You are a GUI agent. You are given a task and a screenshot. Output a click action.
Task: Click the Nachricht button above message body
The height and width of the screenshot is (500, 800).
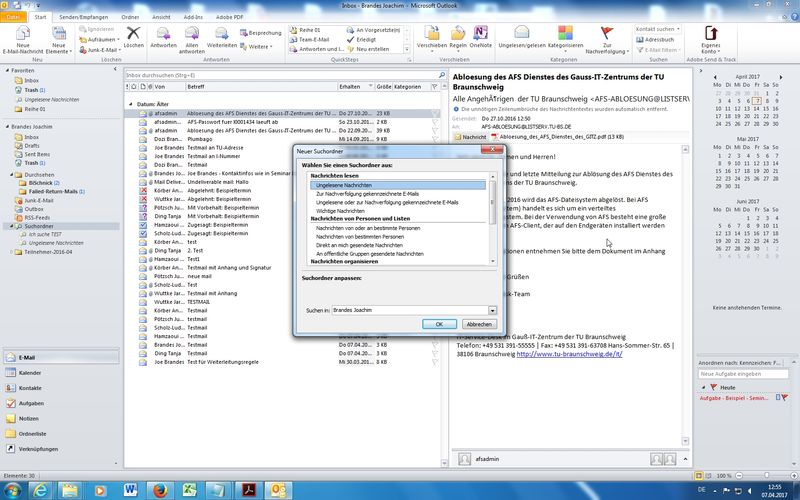pyautogui.click(x=470, y=137)
